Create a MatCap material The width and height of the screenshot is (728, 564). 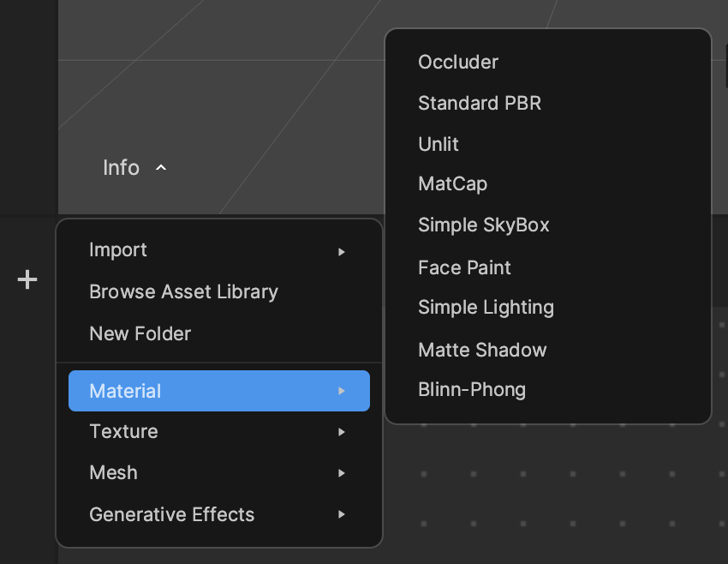[x=452, y=184]
